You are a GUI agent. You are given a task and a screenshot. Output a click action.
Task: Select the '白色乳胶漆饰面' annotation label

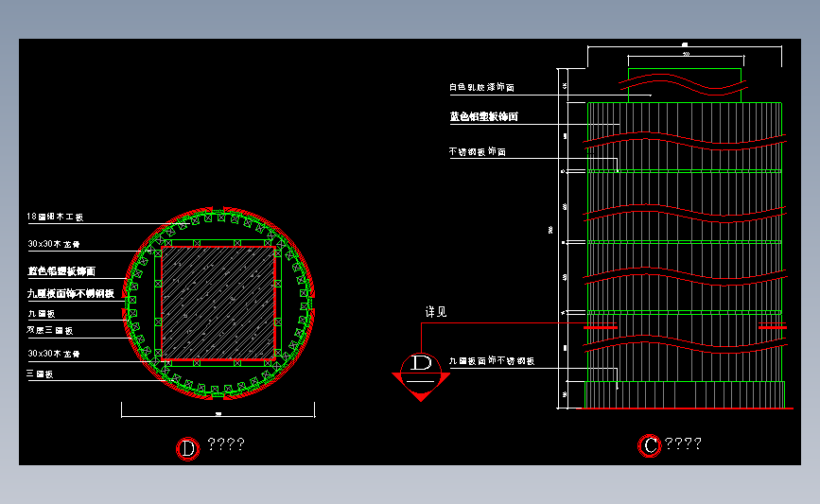click(x=481, y=87)
